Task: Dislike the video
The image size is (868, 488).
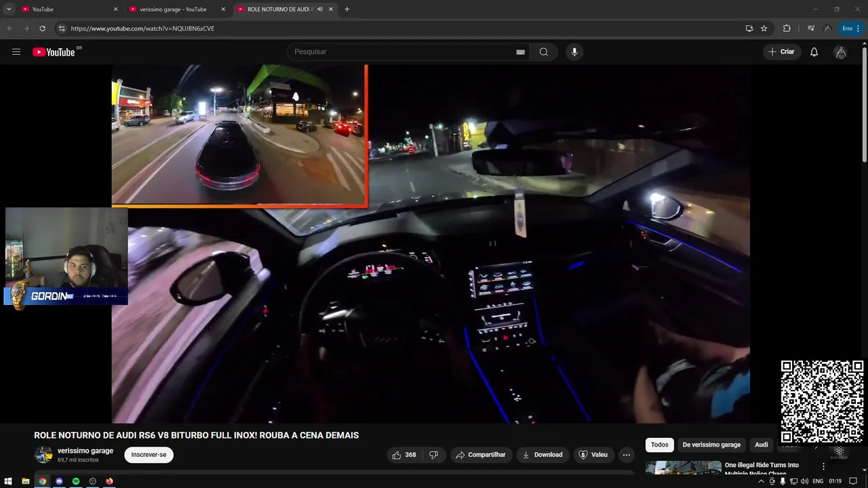Action: pyautogui.click(x=434, y=455)
